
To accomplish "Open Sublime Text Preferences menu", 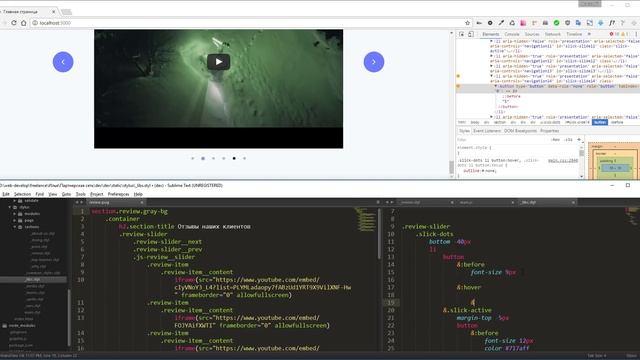I will 118,194.
